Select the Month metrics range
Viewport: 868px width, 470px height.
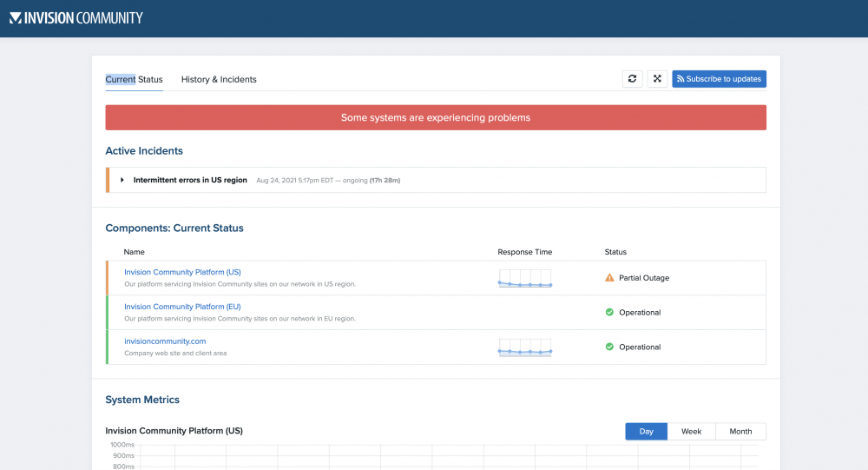pos(740,431)
